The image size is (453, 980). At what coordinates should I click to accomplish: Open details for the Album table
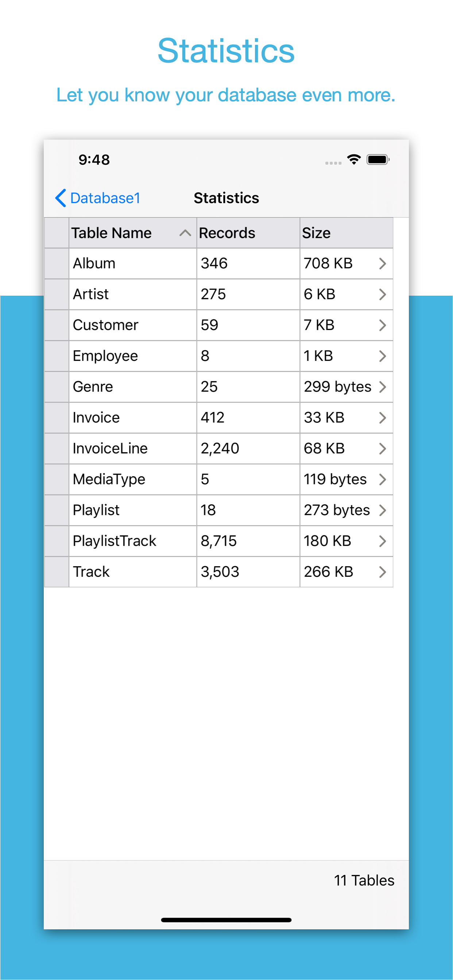[x=382, y=263]
